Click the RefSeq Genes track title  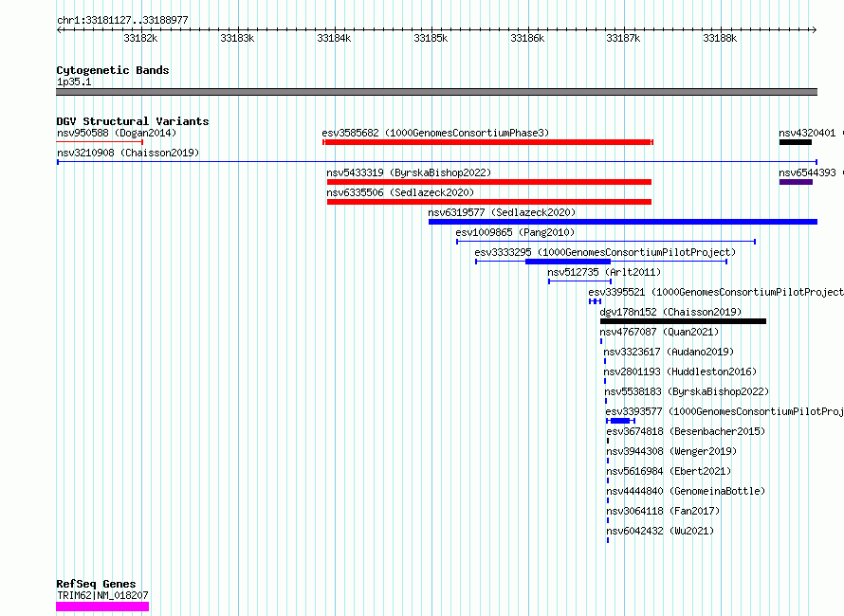96,585
